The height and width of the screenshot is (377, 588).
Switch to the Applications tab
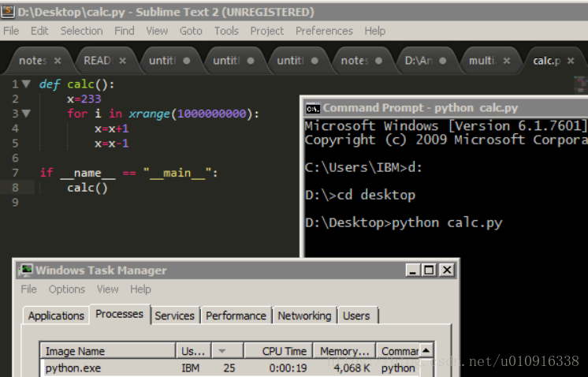[56, 315]
